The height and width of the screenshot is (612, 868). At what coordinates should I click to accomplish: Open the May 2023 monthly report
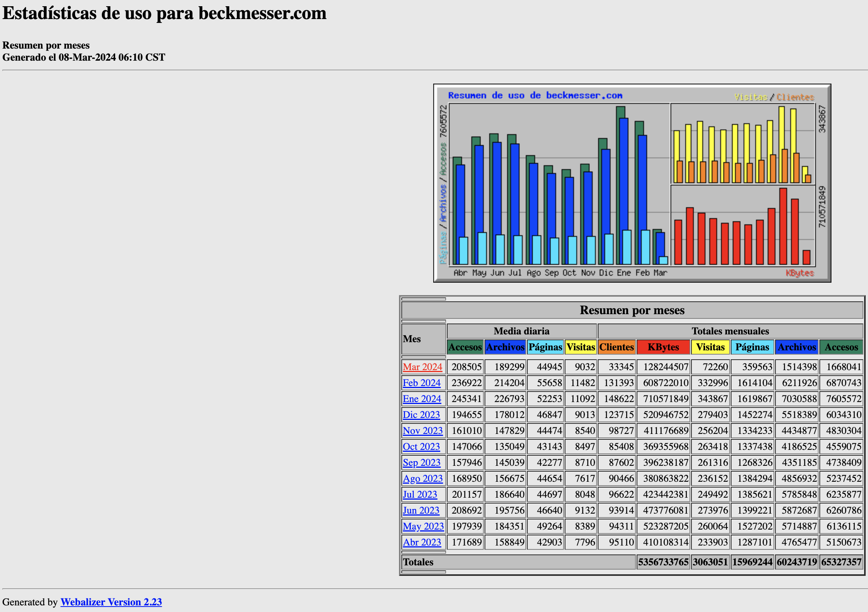[423, 526]
